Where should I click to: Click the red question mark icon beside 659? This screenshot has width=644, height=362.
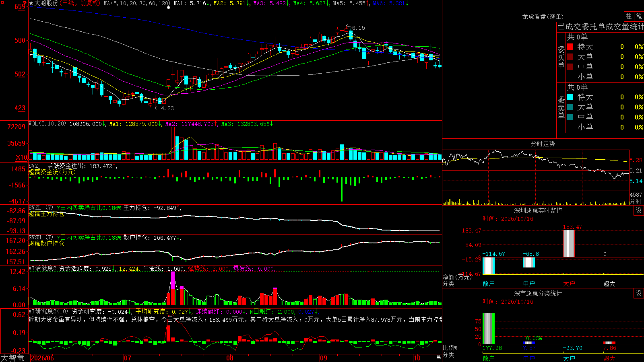(25, 4)
